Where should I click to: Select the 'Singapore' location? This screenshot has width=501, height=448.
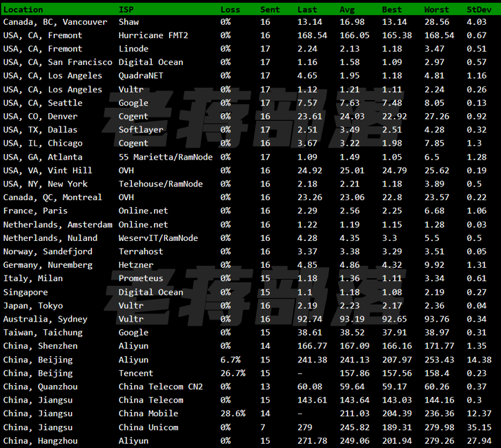point(26,293)
